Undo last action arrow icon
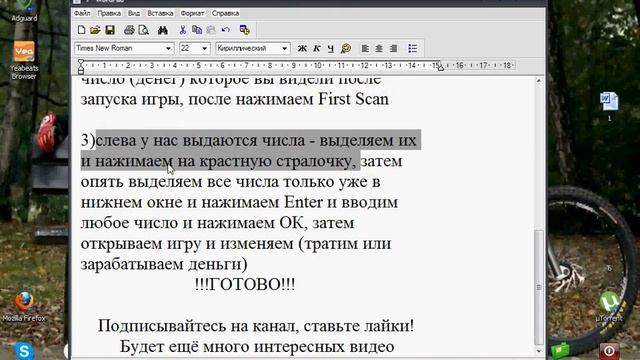 (225, 30)
